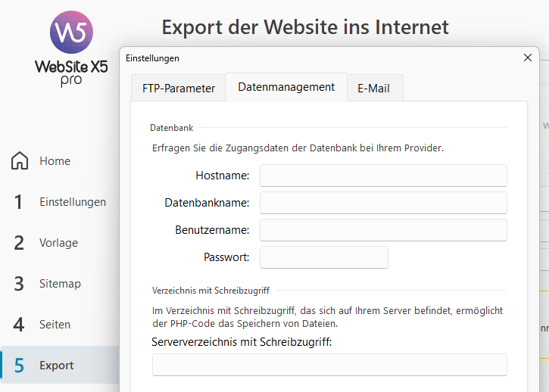Select the Datenmanagement tab
The width and height of the screenshot is (549, 392).
pyautogui.click(x=286, y=87)
